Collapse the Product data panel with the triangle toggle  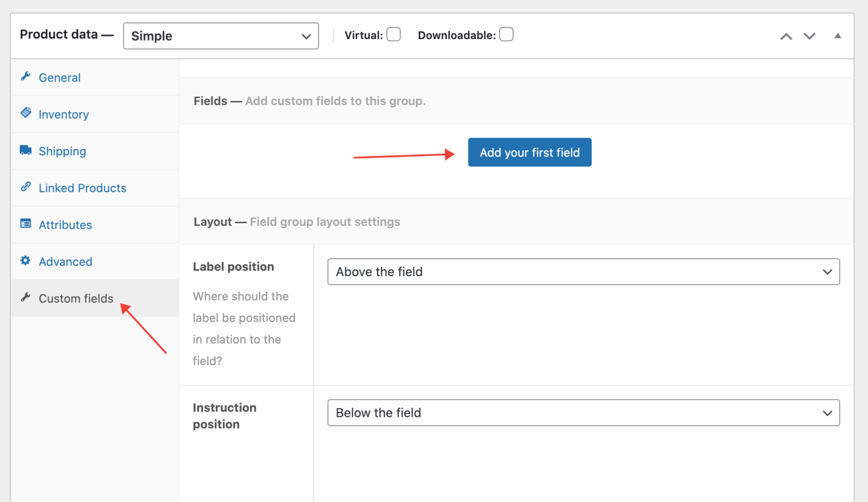[837, 36]
